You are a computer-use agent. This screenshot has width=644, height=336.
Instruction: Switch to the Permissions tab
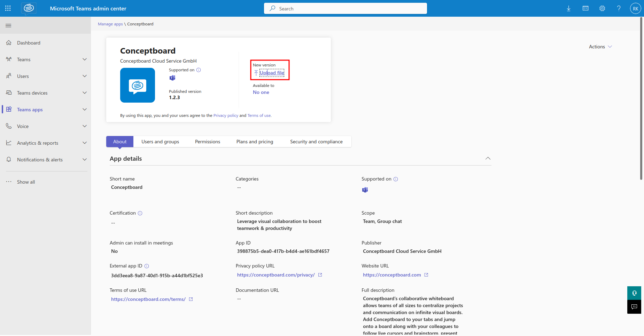207,141
